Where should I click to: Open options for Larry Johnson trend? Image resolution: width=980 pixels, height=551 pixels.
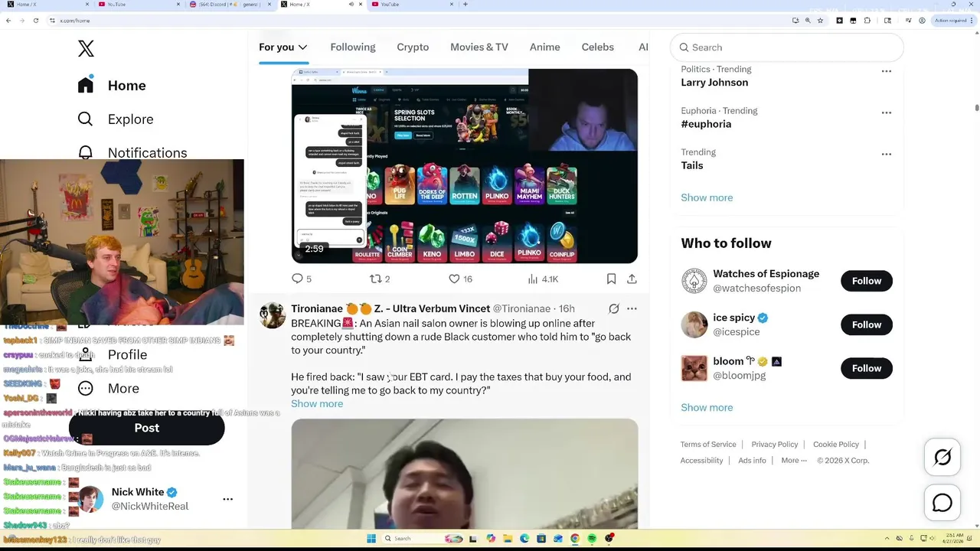(887, 71)
